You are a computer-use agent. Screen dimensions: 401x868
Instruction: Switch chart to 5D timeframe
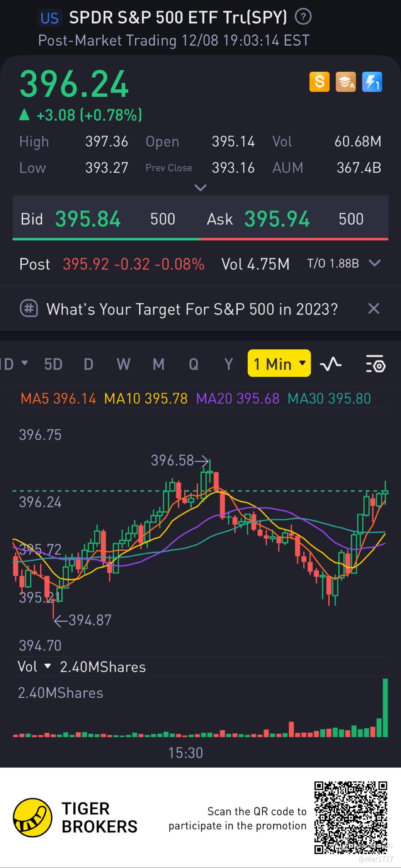pos(53,364)
